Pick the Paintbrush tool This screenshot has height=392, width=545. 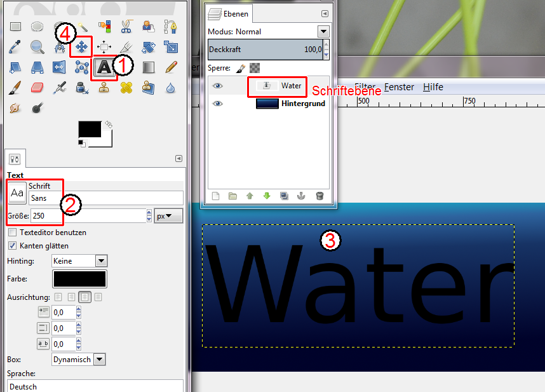tap(15, 88)
